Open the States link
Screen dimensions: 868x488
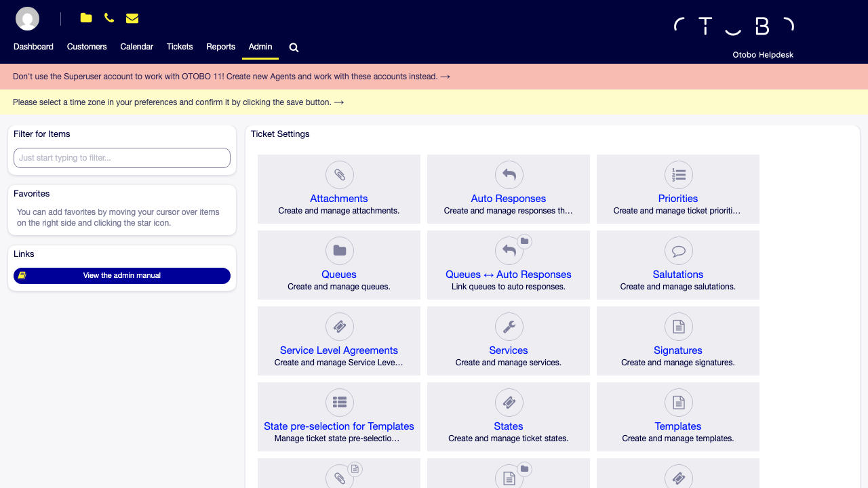[x=509, y=426]
